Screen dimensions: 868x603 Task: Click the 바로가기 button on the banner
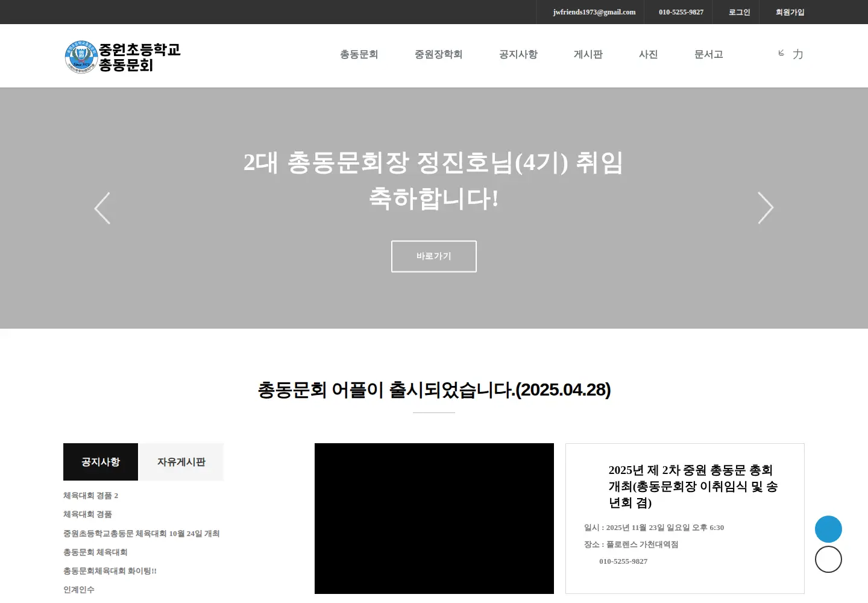[x=434, y=256]
